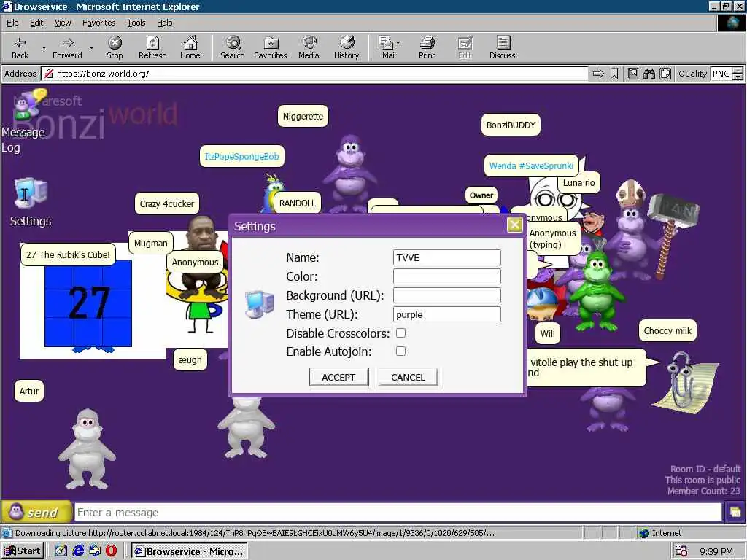Image resolution: width=747 pixels, height=560 pixels.
Task: Click the bookmark icon next to address bar
Action: point(614,74)
